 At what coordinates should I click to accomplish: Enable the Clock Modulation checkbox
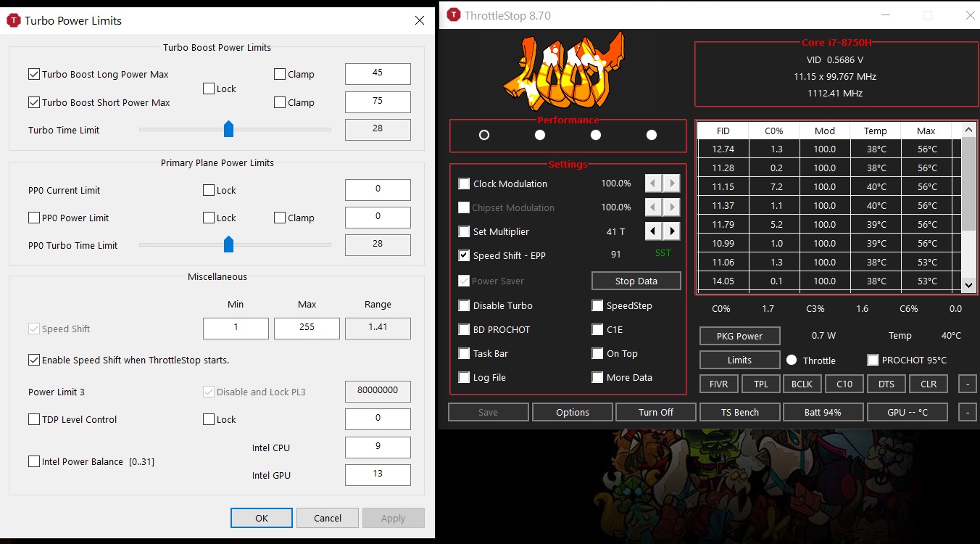(x=464, y=184)
